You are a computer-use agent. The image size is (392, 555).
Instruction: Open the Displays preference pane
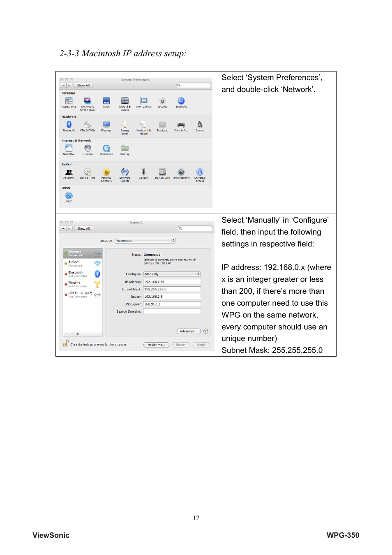point(106,126)
